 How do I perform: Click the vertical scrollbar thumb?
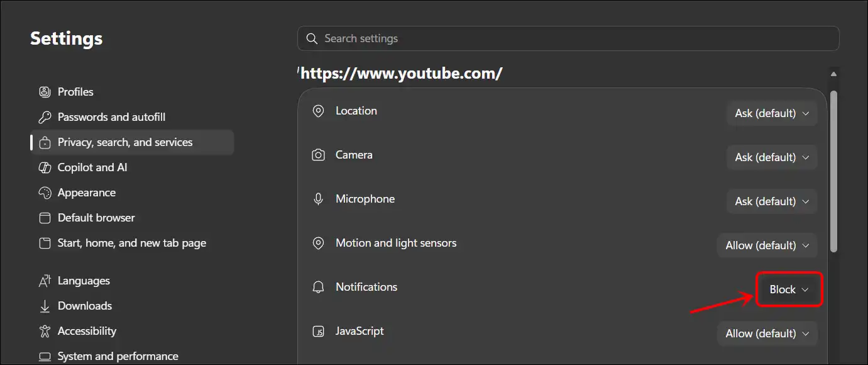tap(834, 171)
